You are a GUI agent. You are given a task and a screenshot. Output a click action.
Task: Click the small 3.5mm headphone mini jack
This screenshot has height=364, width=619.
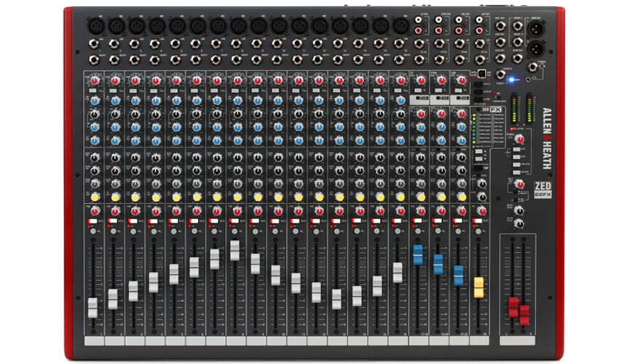tap(528, 80)
